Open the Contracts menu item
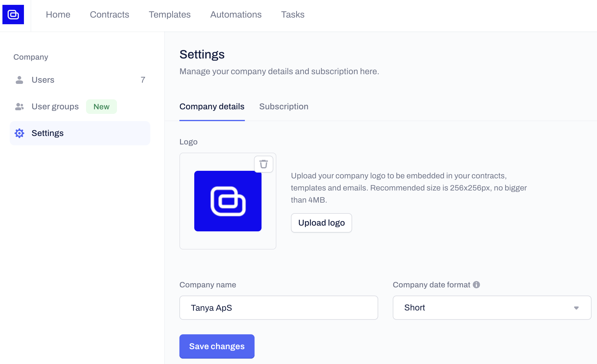The image size is (597, 364). click(109, 15)
